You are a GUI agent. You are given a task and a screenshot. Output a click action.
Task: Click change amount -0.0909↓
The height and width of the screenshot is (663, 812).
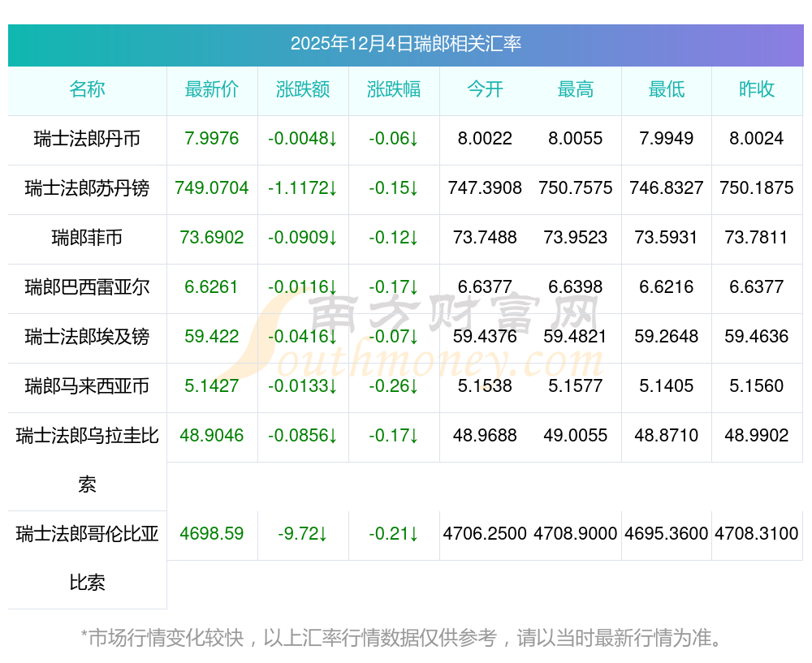point(303,238)
